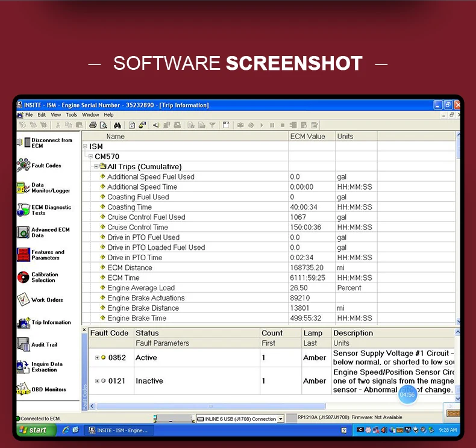Collapse the CM570 tree node
476x448 pixels.
(90, 156)
